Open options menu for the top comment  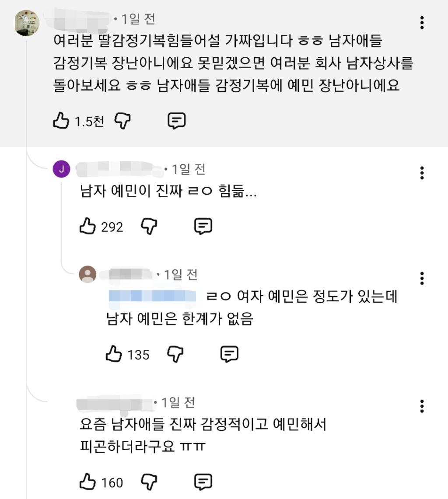(422, 23)
